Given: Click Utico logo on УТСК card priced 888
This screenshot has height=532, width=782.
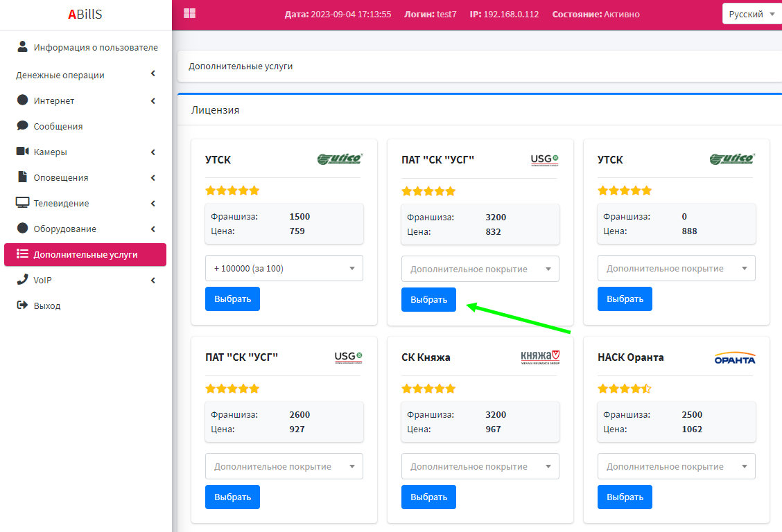Looking at the screenshot, I should [x=732, y=159].
